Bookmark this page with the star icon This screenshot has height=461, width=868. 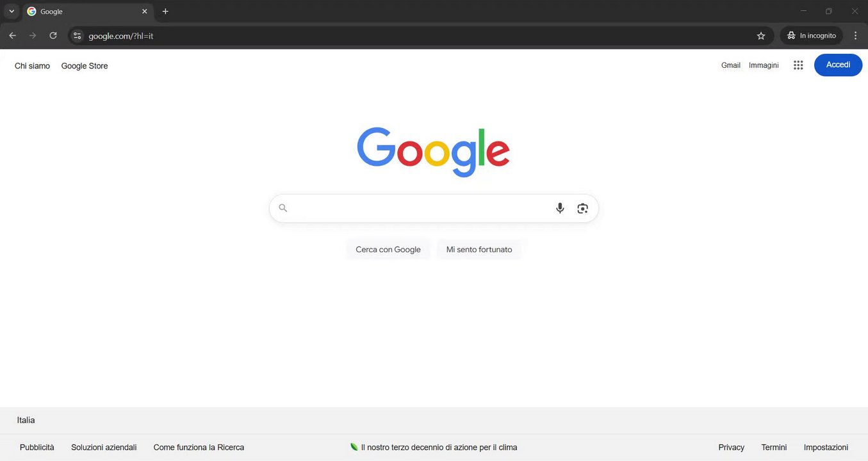pyautogui.click(x=761, y=36)
